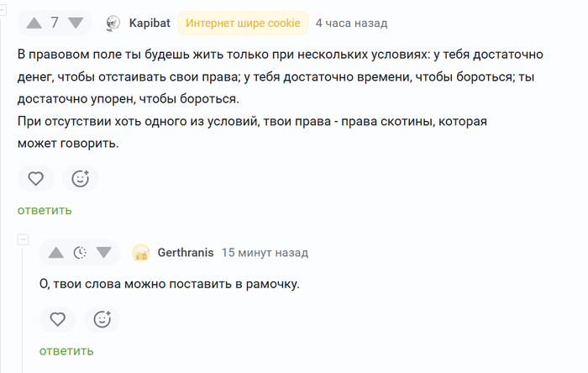The width and height of the screenshot is (588, 373).
Task: Add emoji reaction to Kapibat's comment
Action: pos(81,178)
